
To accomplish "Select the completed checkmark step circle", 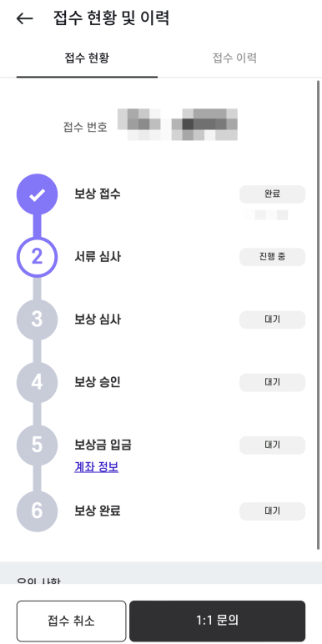I will coord(37,194).
